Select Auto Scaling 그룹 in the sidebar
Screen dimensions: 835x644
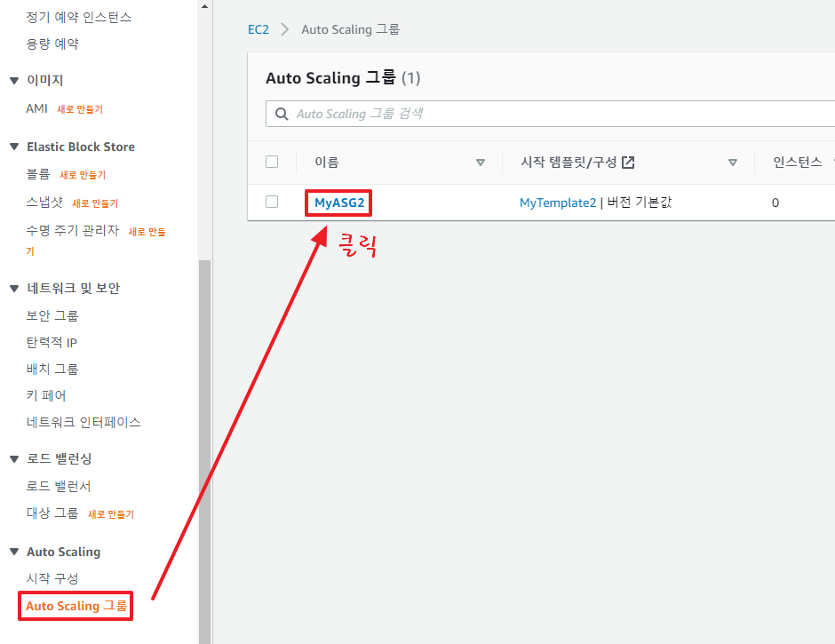coord(76,606)
